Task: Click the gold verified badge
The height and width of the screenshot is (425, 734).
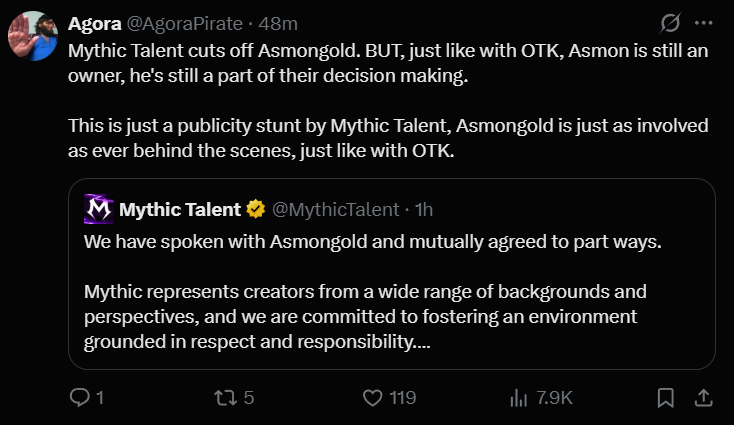Action: [256, 209]
